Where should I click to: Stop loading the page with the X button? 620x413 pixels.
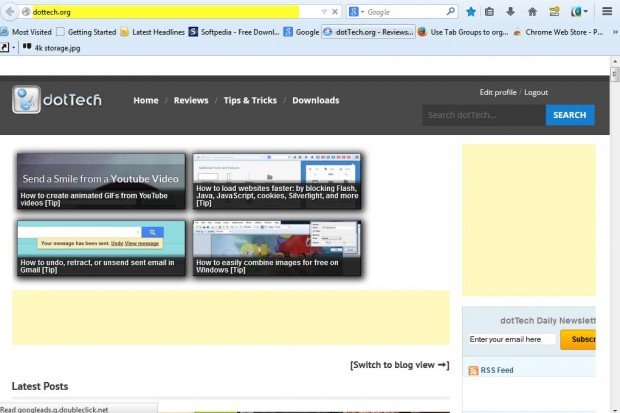pos(335,12)
